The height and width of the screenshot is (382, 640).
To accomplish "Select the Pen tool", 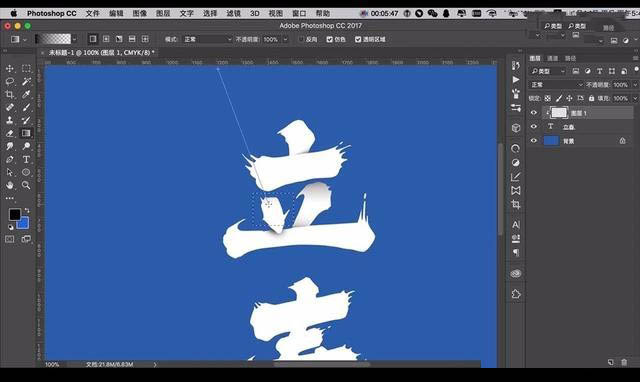I will tap(10, 159).
